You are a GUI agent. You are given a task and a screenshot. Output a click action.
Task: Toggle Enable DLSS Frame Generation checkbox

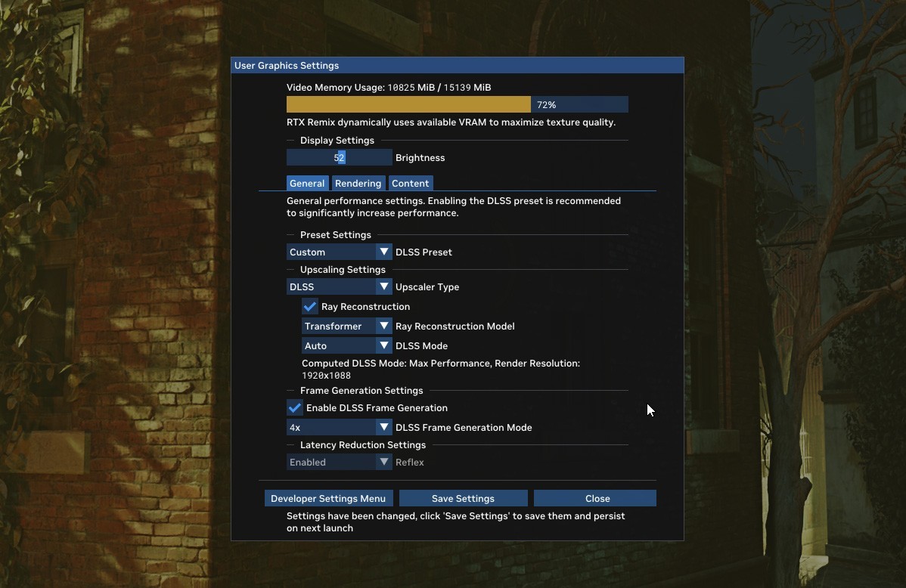click(295, 408)
